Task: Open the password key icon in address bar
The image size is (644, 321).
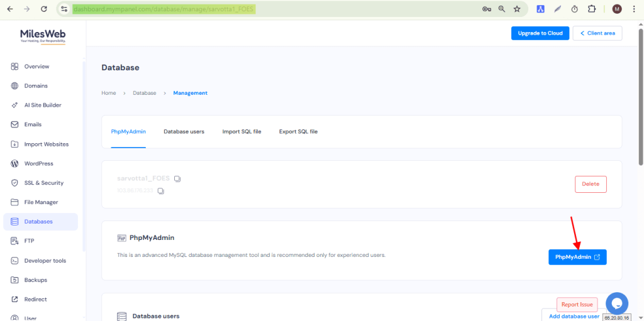Action: 487,9
